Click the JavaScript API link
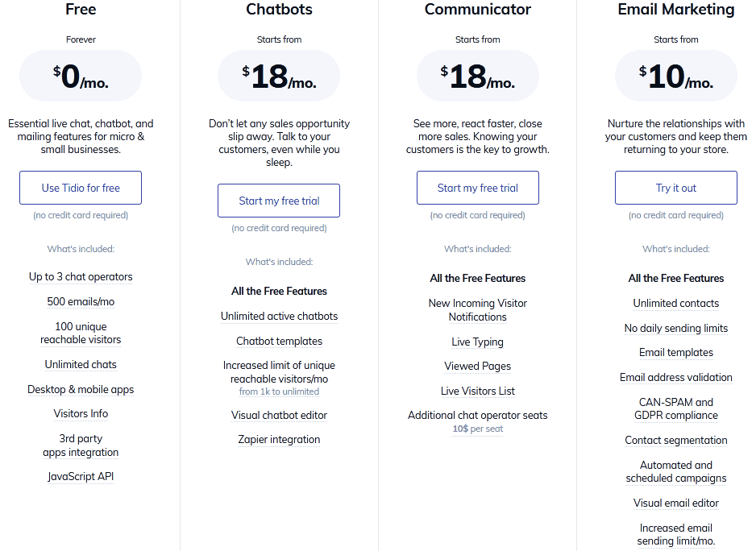This screenshot has width=756, height=551. (x=81, y=476)
